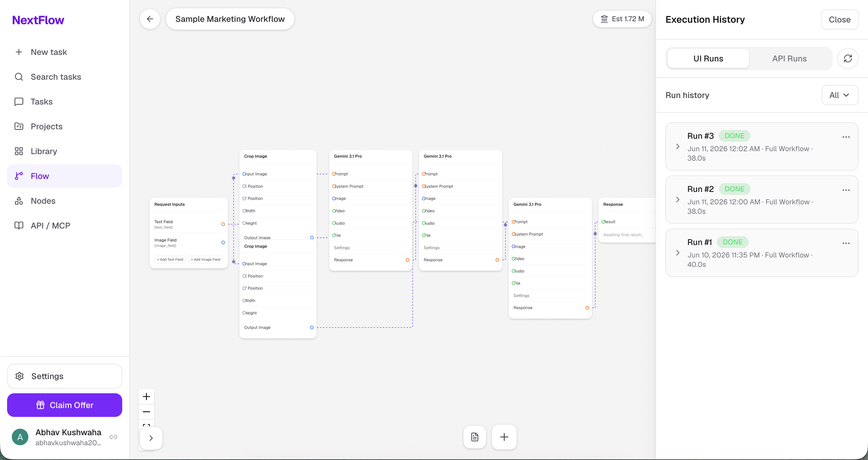Select the UI Runs tab
The image size is (868, 460).
coord(708,59)
